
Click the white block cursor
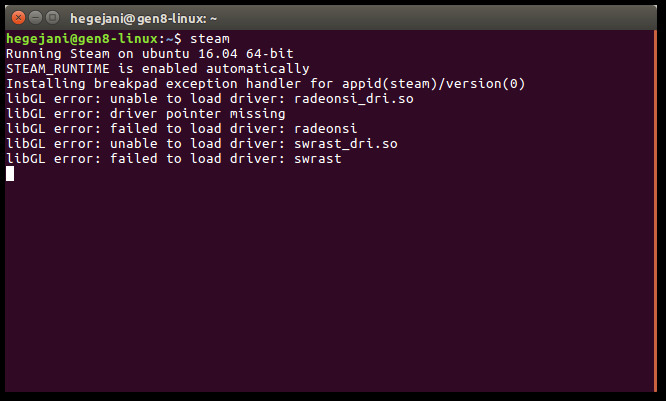[10, 173]
